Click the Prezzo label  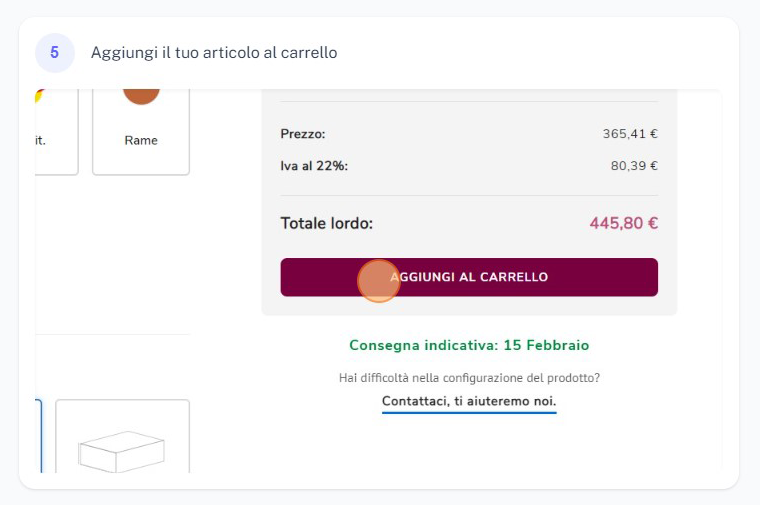302,134
